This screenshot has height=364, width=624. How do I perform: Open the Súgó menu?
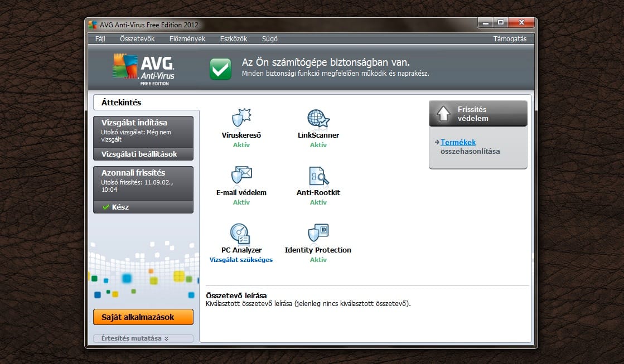tap(270, 38)
